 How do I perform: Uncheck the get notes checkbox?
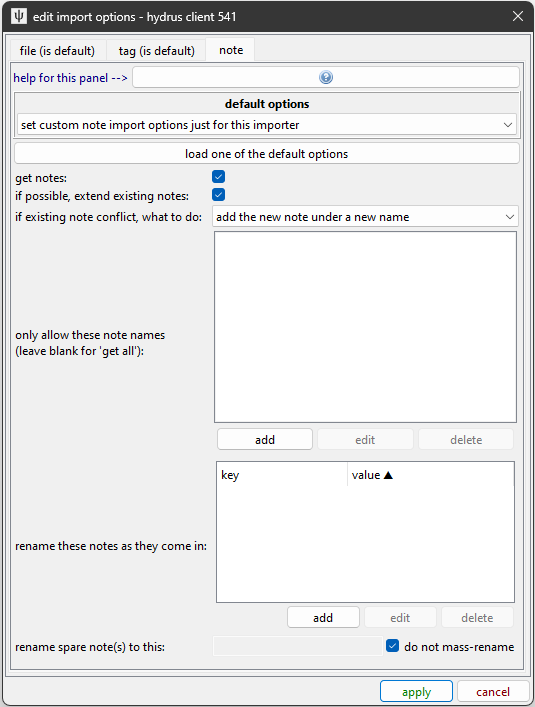tap(219, 177)
